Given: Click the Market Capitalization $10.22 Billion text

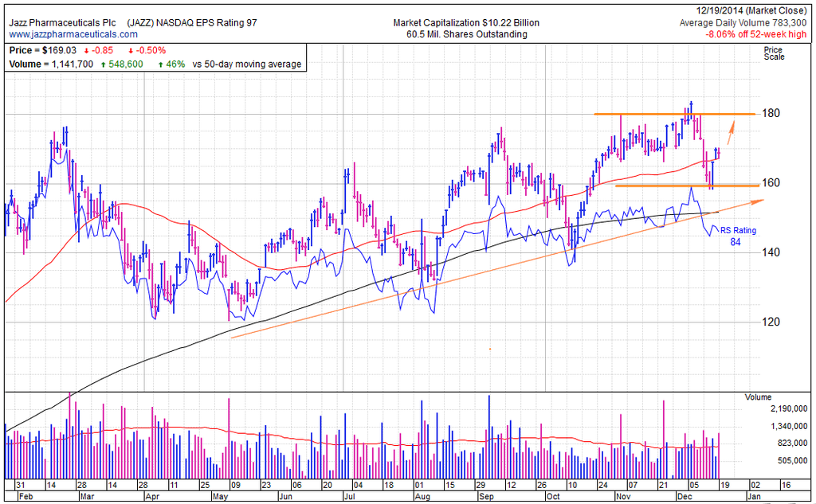Looking at the screenshot, I should pos(465,23).
